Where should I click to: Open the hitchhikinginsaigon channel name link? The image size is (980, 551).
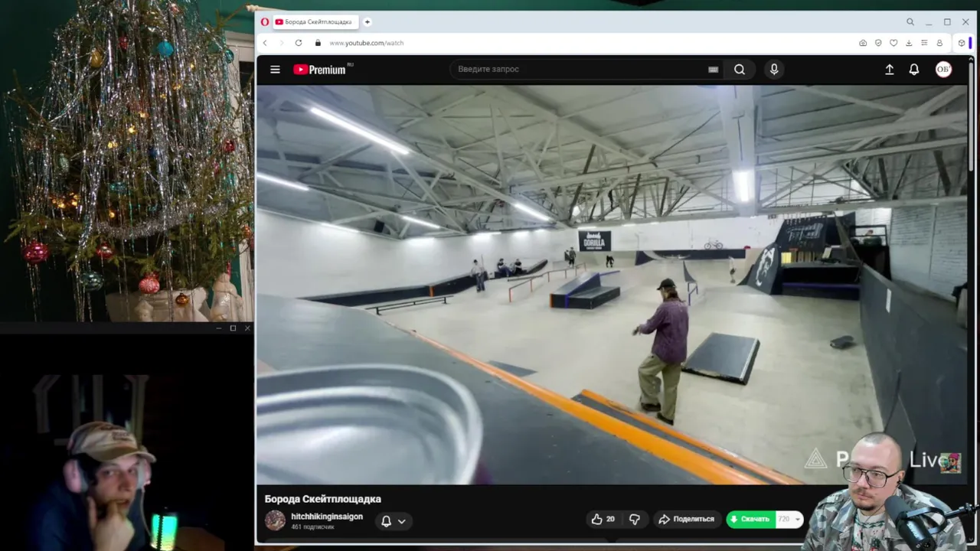[327, 517]
